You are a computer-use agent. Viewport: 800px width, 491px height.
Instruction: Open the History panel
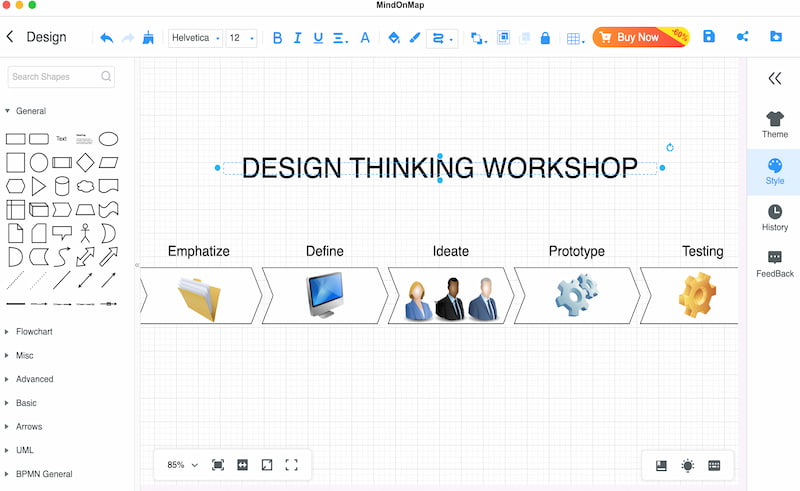(x=774, y=217)
